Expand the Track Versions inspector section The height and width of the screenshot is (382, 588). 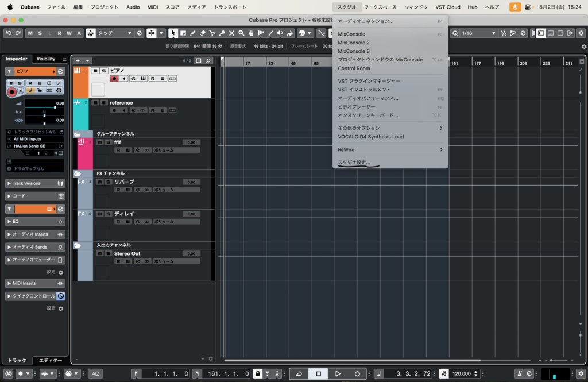coord(10,183)
